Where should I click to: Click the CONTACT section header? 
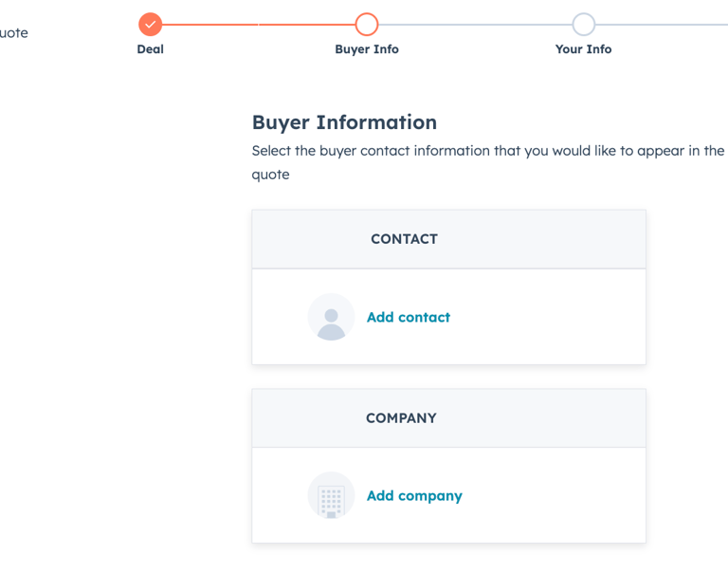tap(404, 239)
